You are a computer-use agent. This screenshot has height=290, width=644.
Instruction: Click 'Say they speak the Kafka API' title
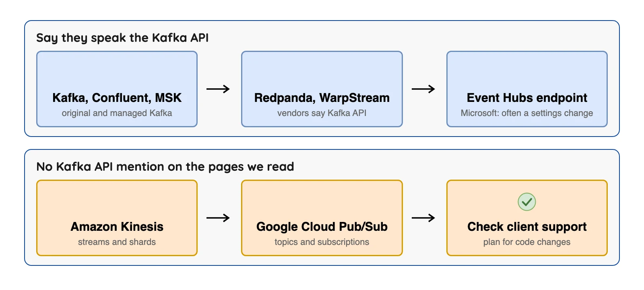click(x=122, y=38)
